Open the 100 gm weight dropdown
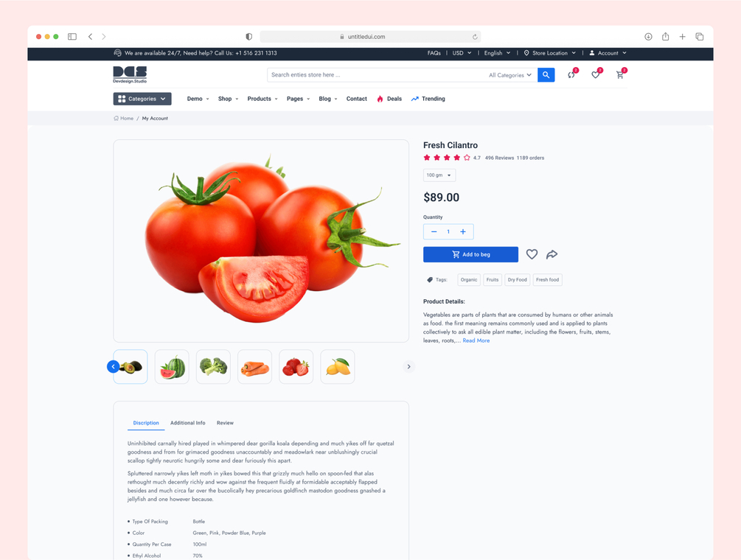This screenshot has width=741, height=560. tap(439, 175)
